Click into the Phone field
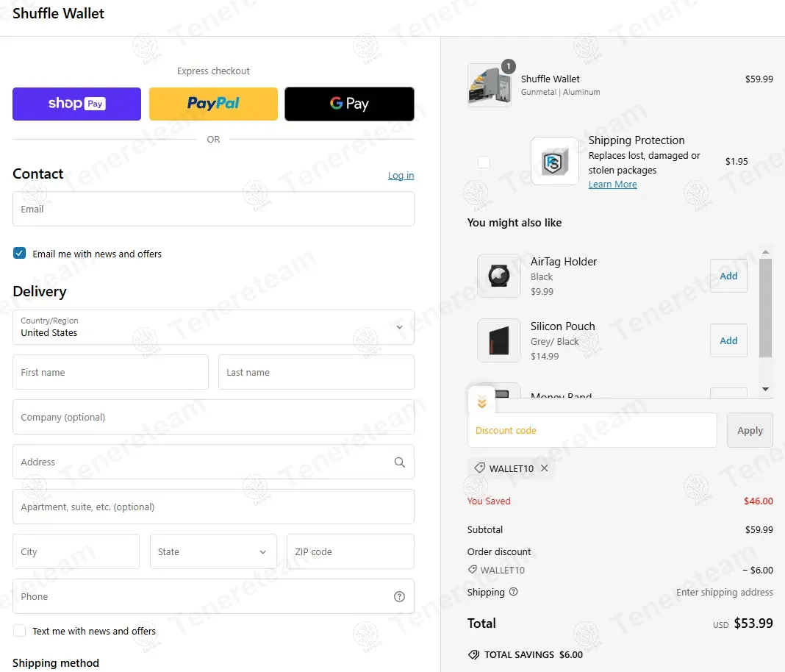Image resolution: width=785 pixels, height=672 pixels. tap(213, 596)
